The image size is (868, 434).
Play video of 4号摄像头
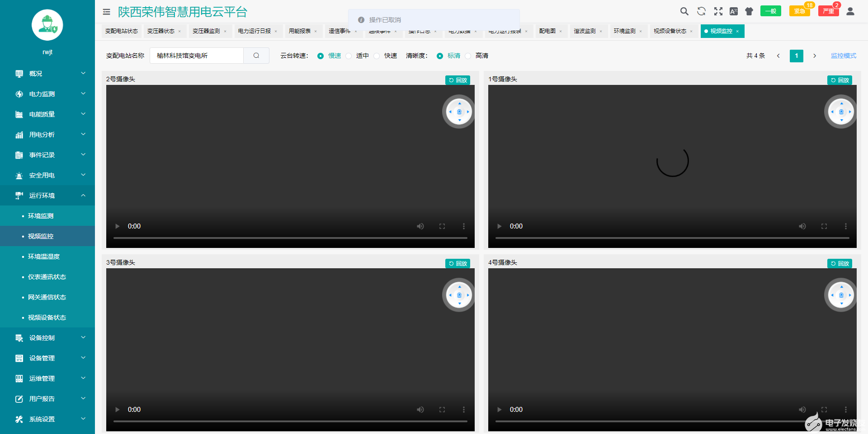pos(500,410)
